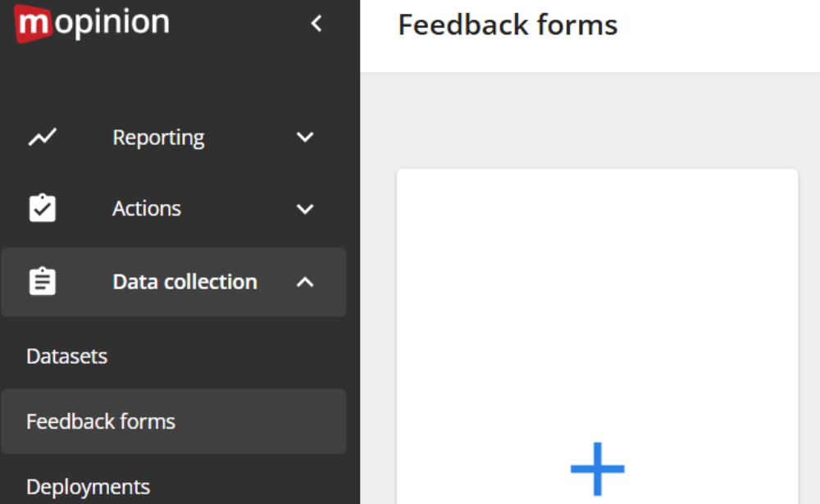Click the Data collection label text
The width and height of the screenshot is (820, 504).
pos(184,281)
